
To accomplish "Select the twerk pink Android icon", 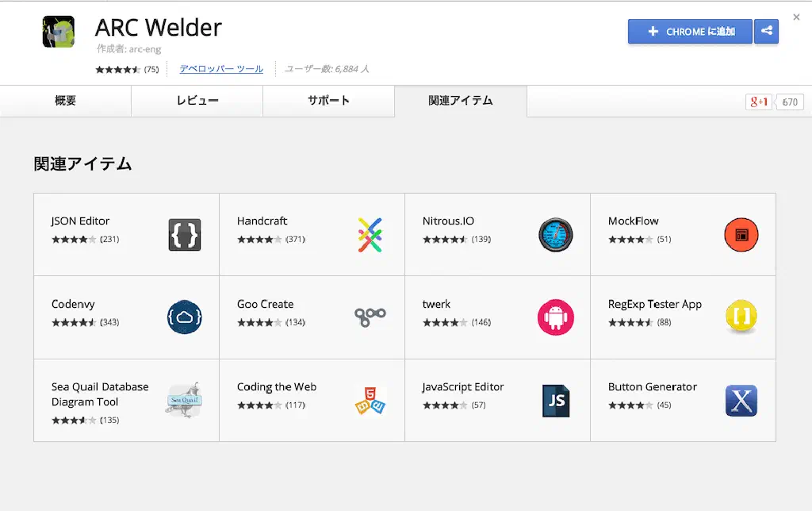I will point(555,317).
